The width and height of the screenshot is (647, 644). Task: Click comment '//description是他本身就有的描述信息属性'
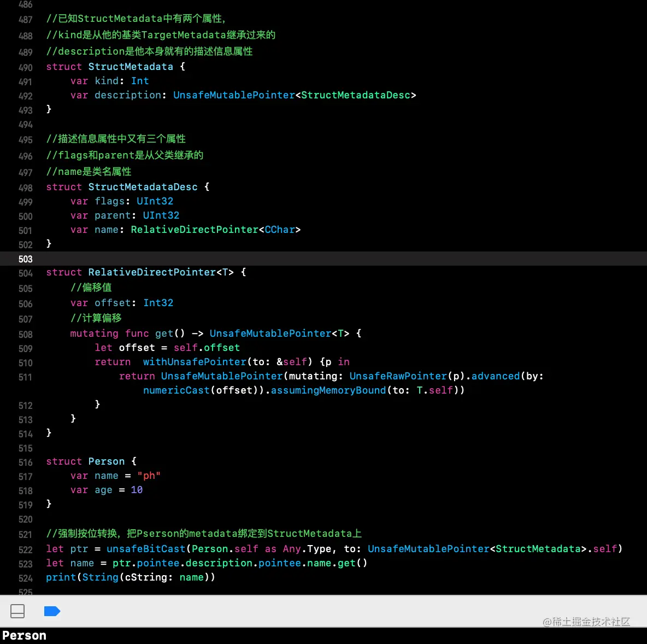pos(149,51)
